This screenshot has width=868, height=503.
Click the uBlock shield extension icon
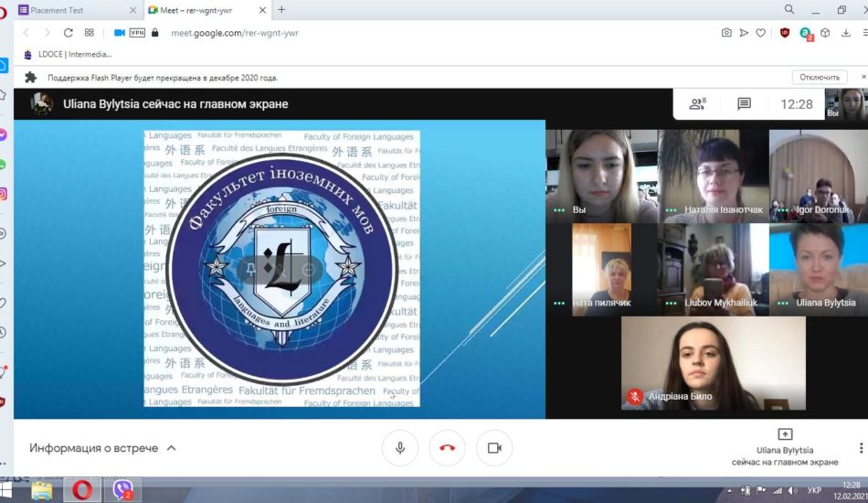[784, 33]
